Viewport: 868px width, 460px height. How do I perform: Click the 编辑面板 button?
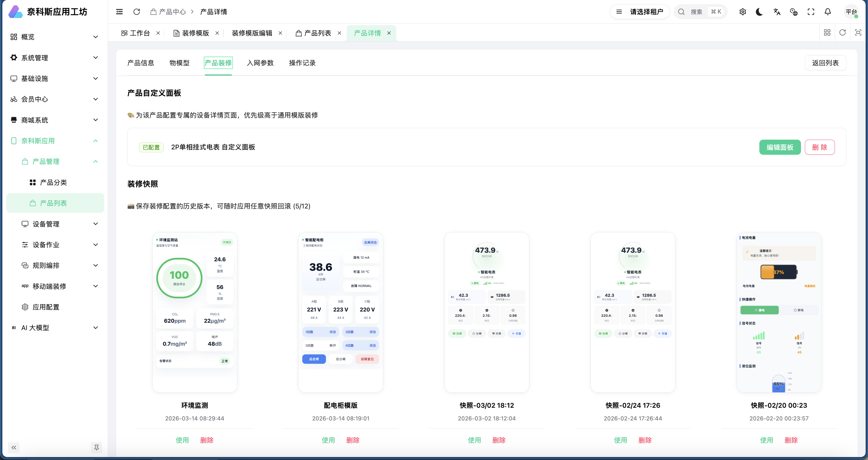[x=780, y=147]
